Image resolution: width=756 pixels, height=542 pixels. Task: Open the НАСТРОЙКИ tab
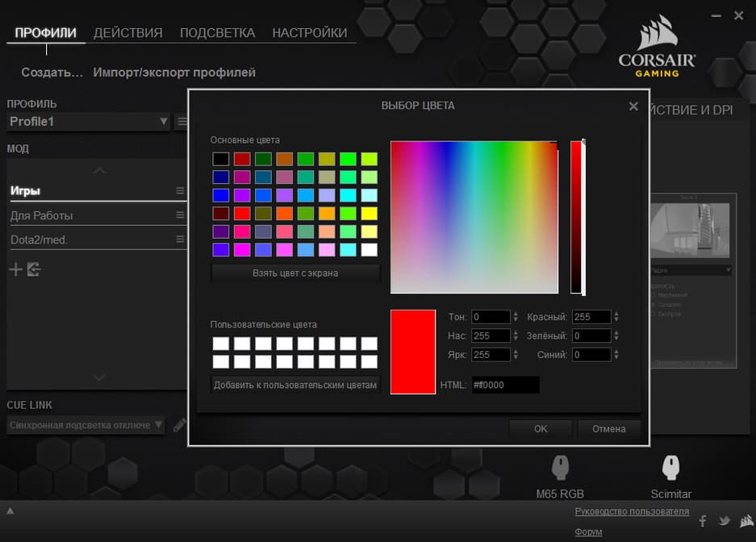[x=310, y=33]
